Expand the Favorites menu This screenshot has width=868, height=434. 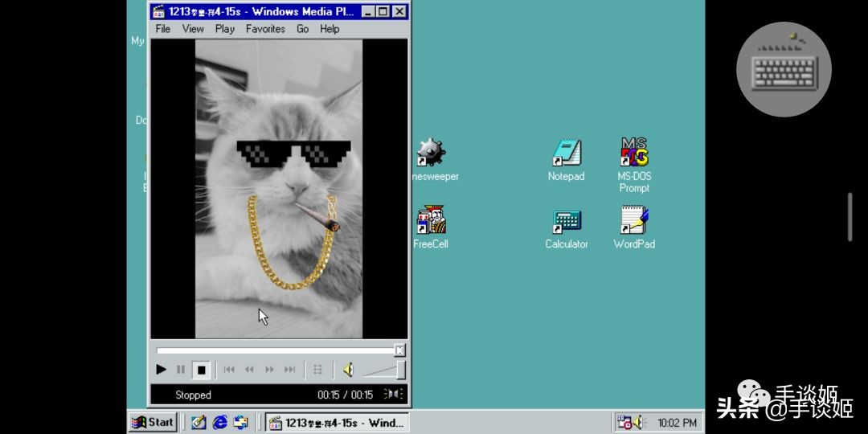[x=265, y=29]
